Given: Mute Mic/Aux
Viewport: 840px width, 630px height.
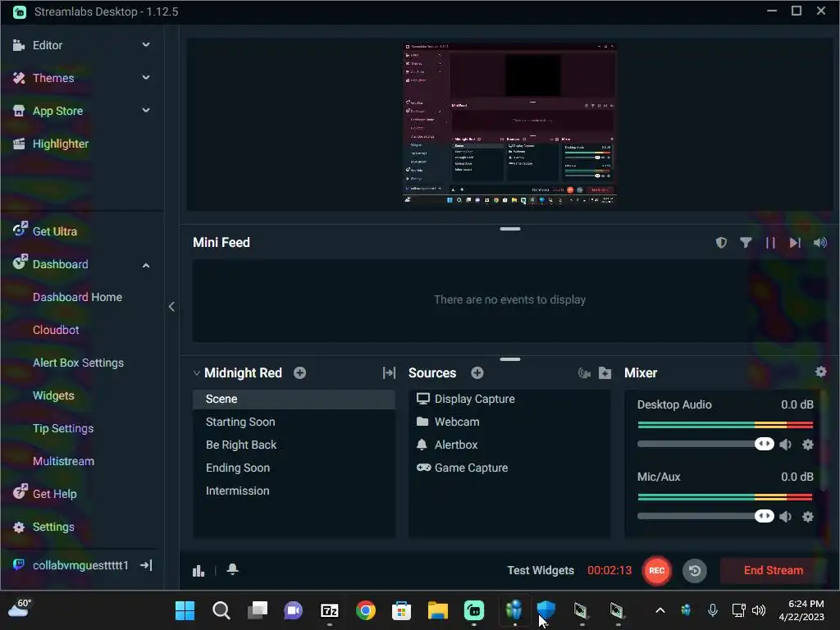Looking at the screenshot, I should tap(785, 517).
